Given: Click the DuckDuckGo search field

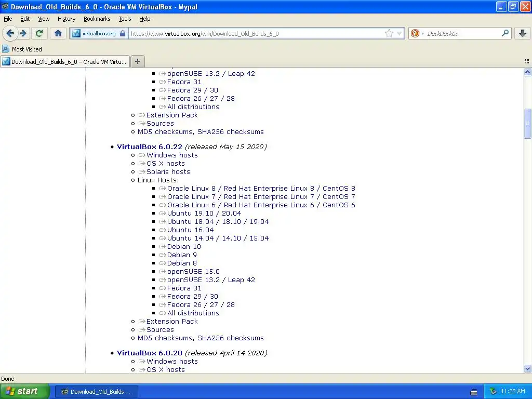Looking at the screenshot, I should click(462, 34).
